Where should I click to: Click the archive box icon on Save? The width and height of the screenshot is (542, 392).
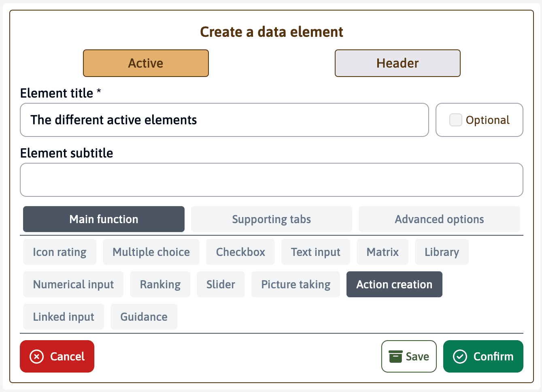395,356
